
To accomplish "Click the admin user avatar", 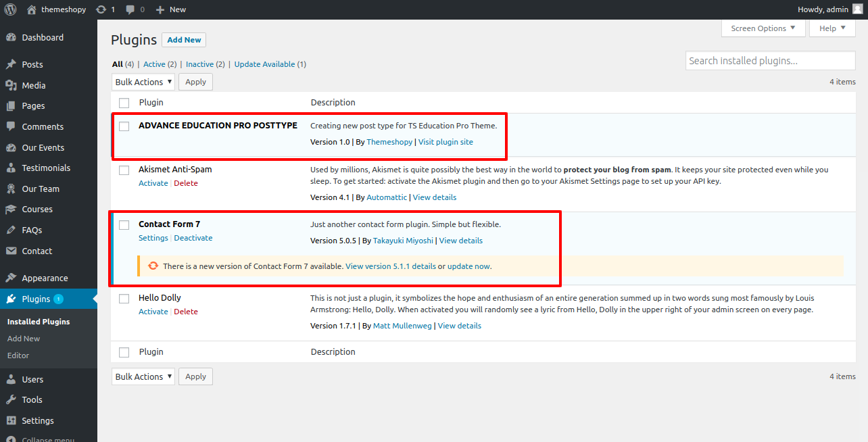I will tap(857, 9).
